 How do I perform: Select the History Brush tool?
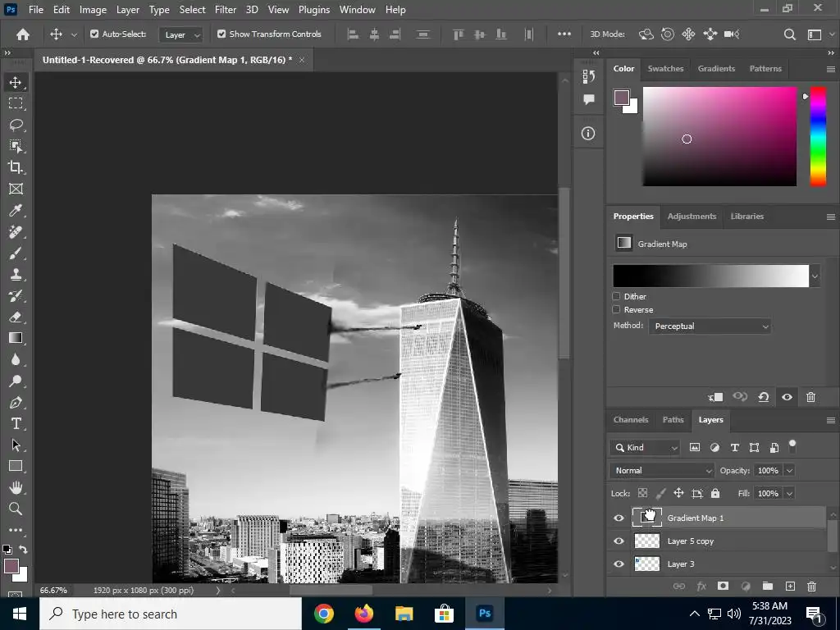[x=16, y=295]
